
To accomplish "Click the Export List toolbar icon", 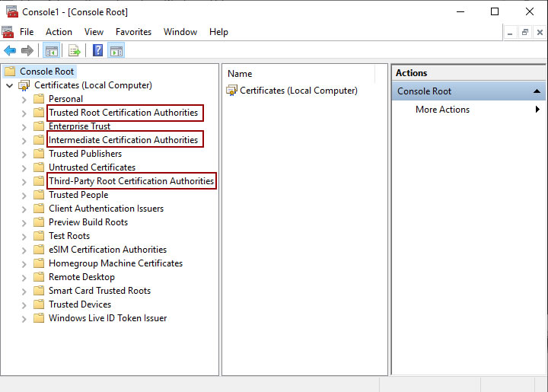I will (74, 51).
